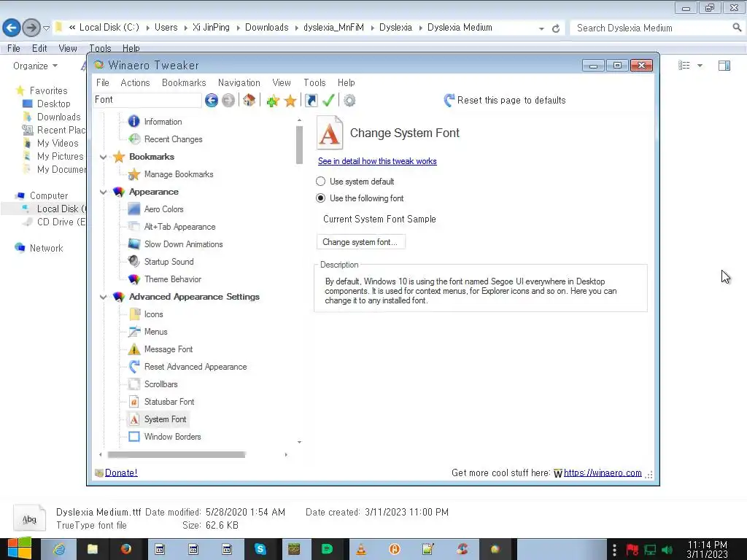Click the green checkmark toolbar icon

pyautogui.click(x=328, y=101)
